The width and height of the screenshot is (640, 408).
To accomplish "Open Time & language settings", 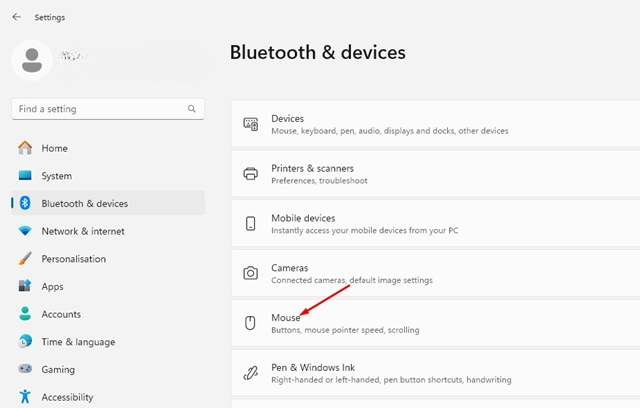I will tap(108, 342).
